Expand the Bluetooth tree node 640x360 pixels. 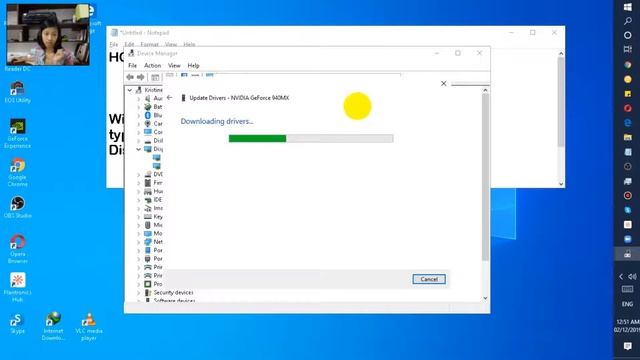(138, 116)
